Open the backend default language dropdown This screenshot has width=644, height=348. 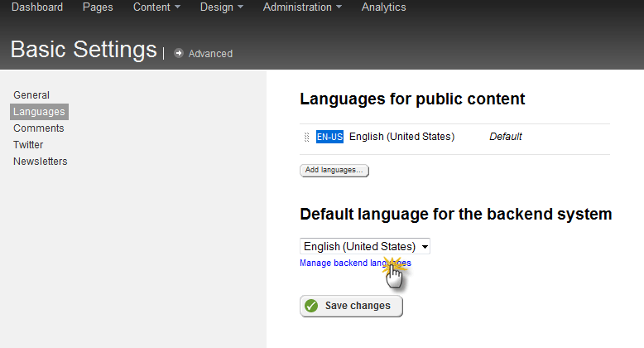(365, 246)
